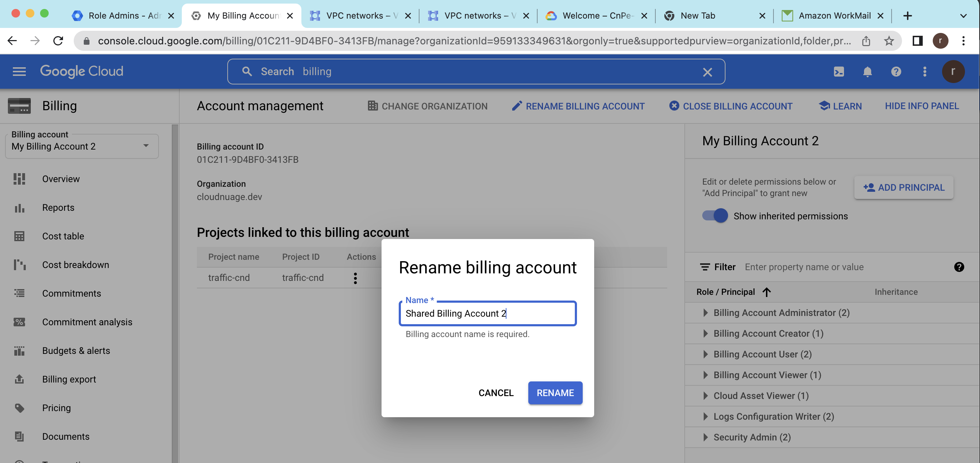The image size is (980, 463).
Task: Open the Google Cloud header three-dot menu
Action: coord(925,72)
